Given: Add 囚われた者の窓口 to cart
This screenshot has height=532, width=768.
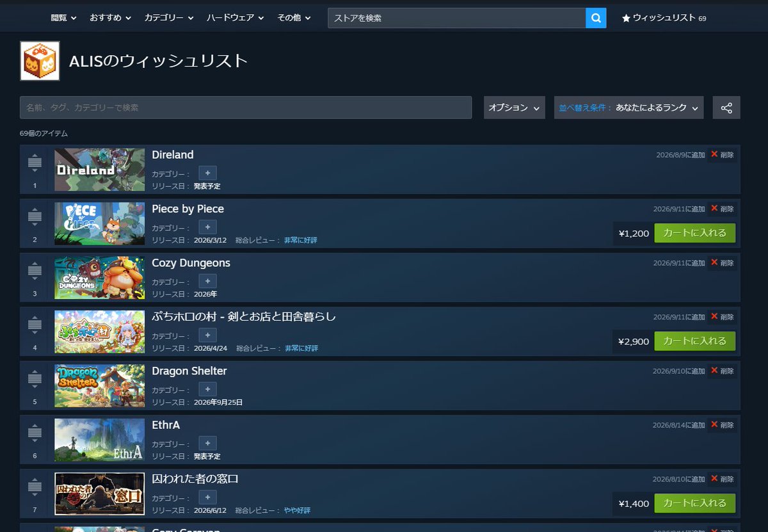Looking at the screenshot, I should point(694,503).
